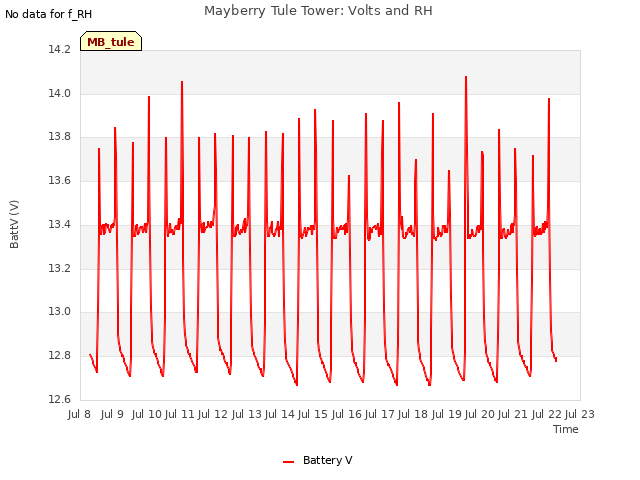Screen dimensions: 640x480
Task: Click the Jul 11 x-axis label
Action: (180, 414)
